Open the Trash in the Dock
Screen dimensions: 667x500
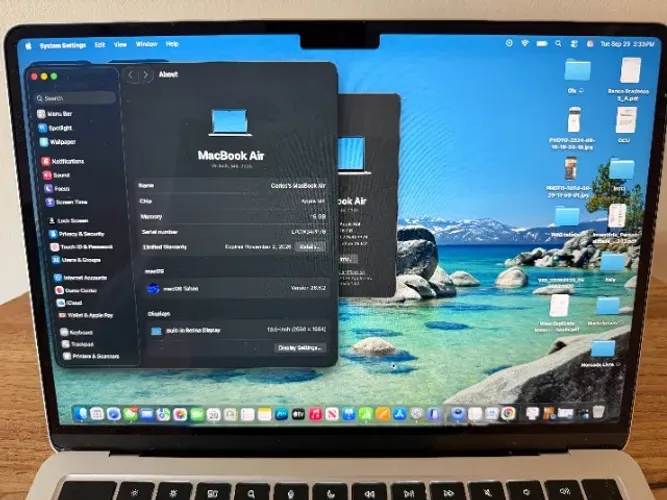599,411
